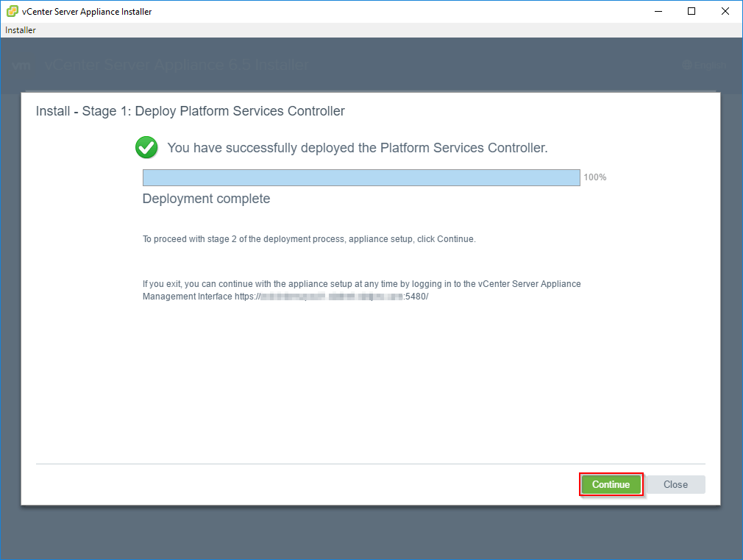Click the 100% label beside the progress bar
The image size is (743, 560).
coord(594,177)
